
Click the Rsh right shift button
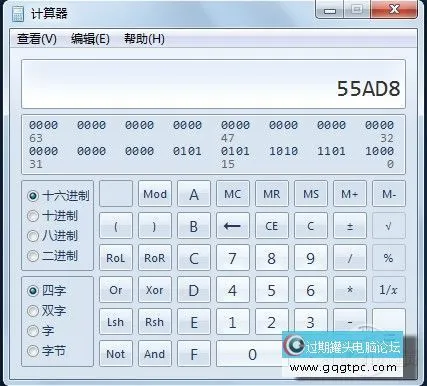click(155, 322)
